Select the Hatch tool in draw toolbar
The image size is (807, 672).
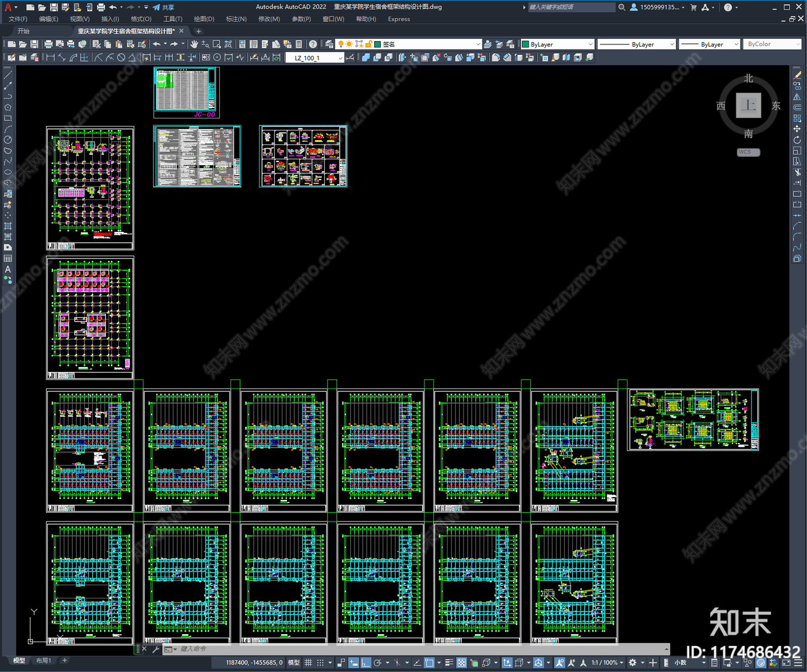pyautogui.click(x=8, y=226)
